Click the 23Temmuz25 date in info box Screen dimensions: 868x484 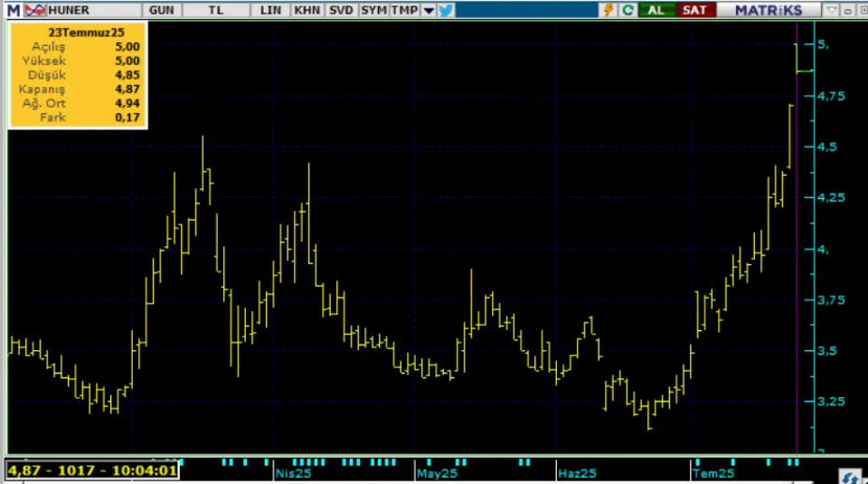tap(86, 33)
